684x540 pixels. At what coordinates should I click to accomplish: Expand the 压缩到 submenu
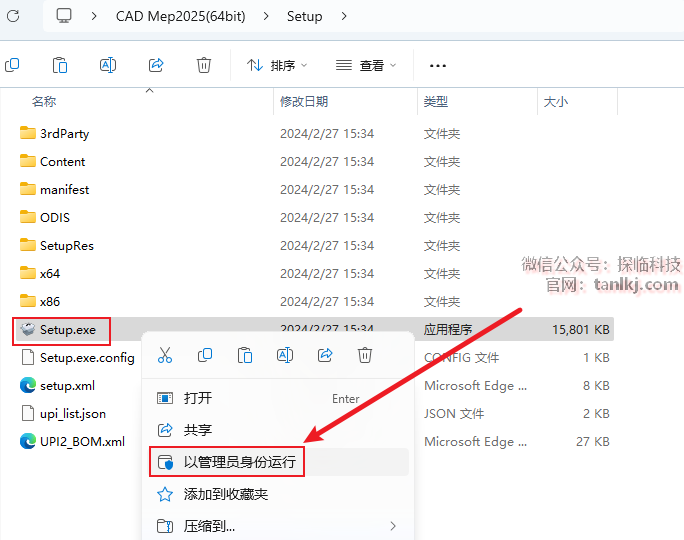pyautogui.click(x=275, y=526)
